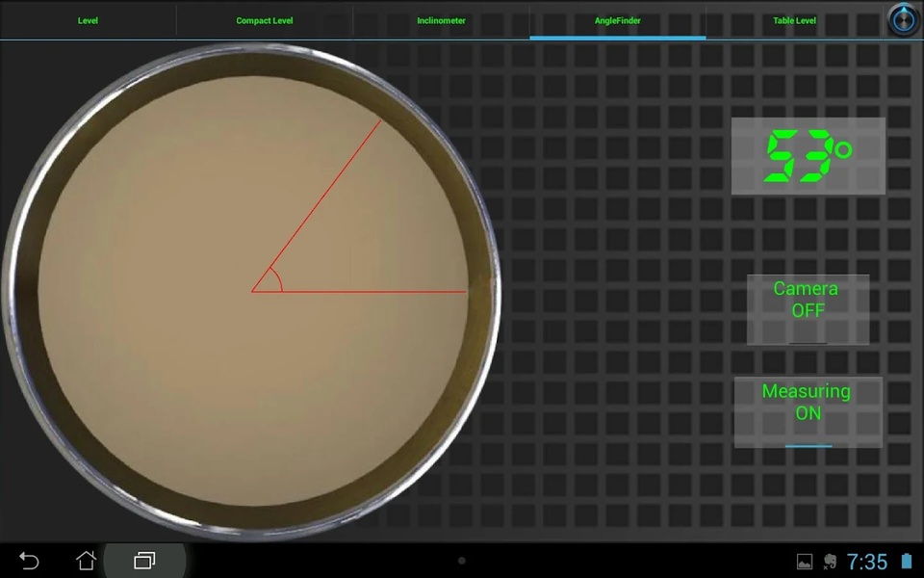This screenshot has height=578, width=924.
Task: Open the Compact Level tab
Action: click(265, 20)
